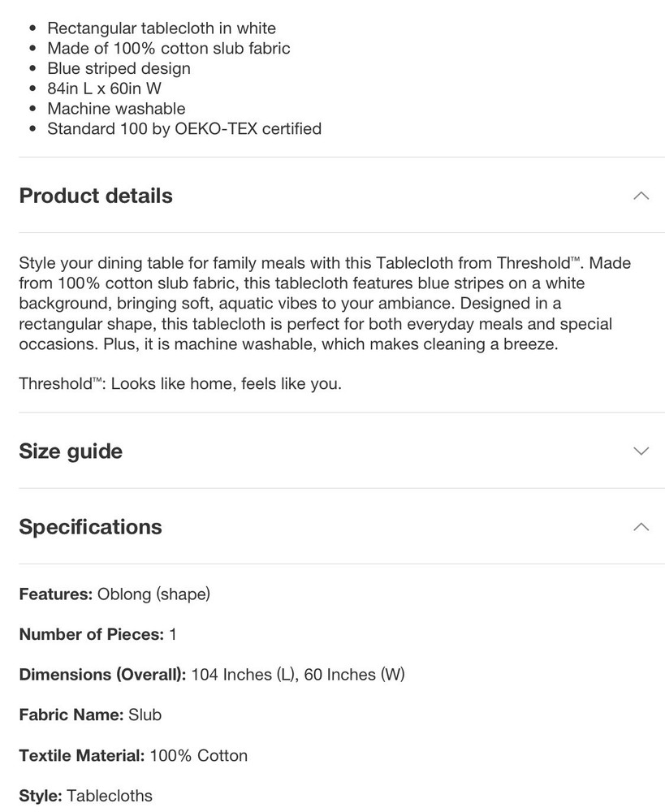Screen dimensions: 665x812
Task: Click the 'Blue striped design' bullet
Action: (119, 69)
